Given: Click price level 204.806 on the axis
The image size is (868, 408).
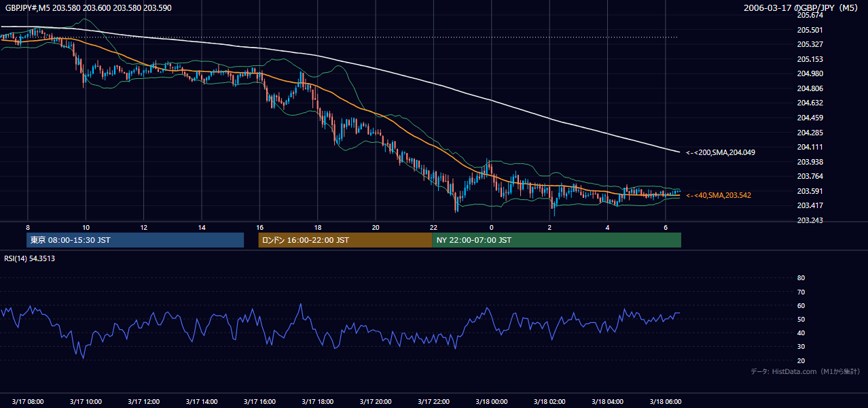Looking at the screenshot, I should coord(810,88).
